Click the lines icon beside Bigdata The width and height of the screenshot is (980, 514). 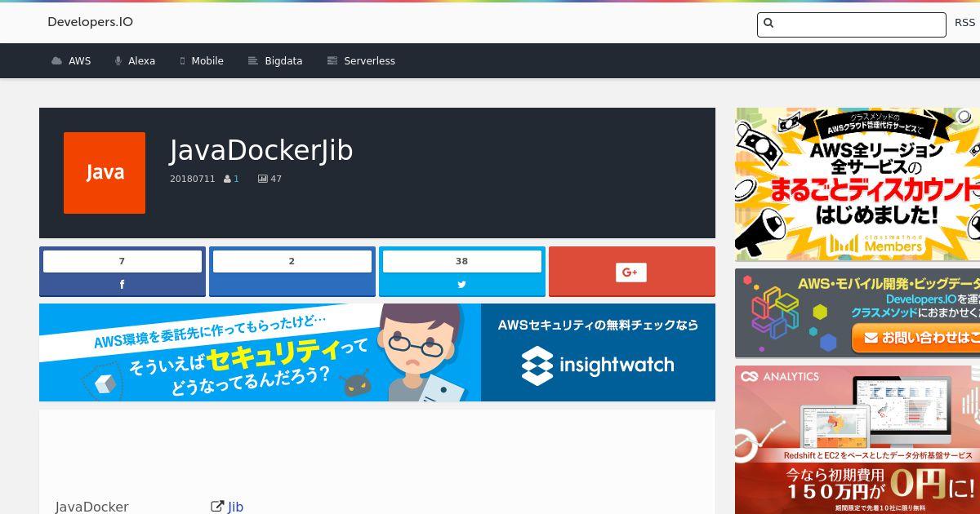[x=252, y=61]
